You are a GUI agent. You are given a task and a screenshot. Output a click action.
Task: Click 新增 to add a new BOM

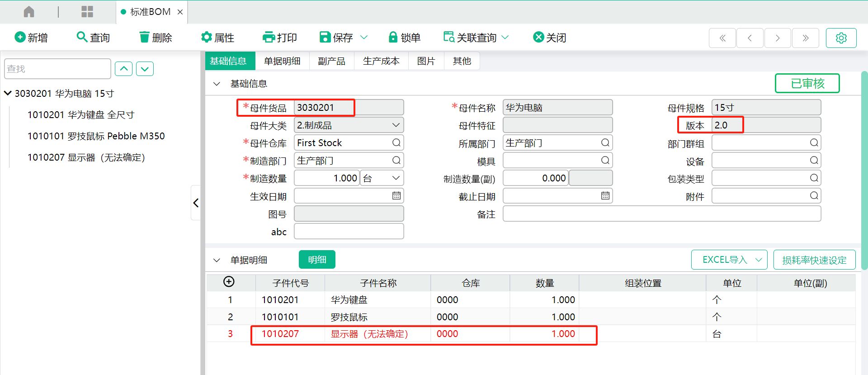tap(31, 38)
